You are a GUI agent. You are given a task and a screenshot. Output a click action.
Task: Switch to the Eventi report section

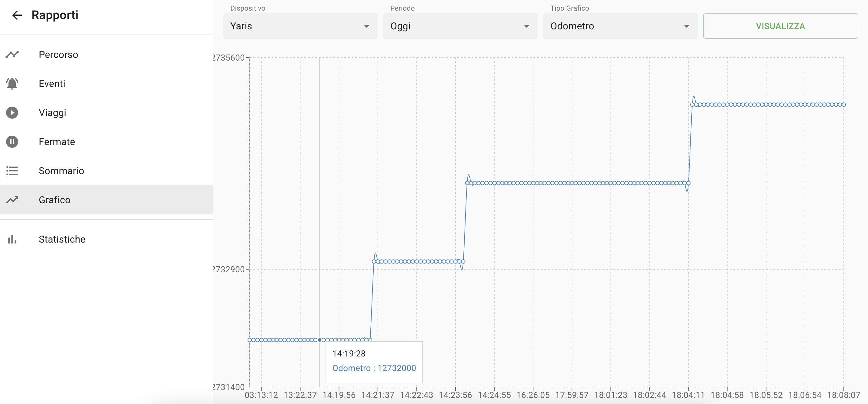[52, 83]
